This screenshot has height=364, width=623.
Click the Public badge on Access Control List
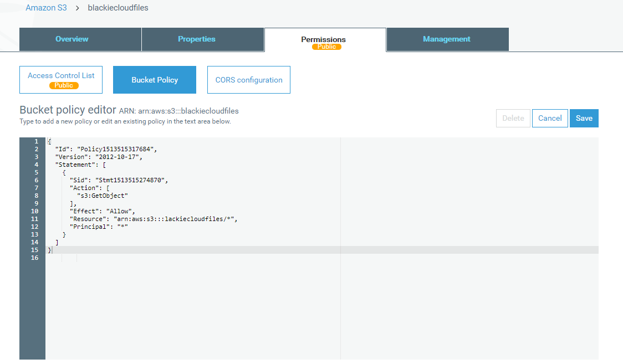point(64,85)
